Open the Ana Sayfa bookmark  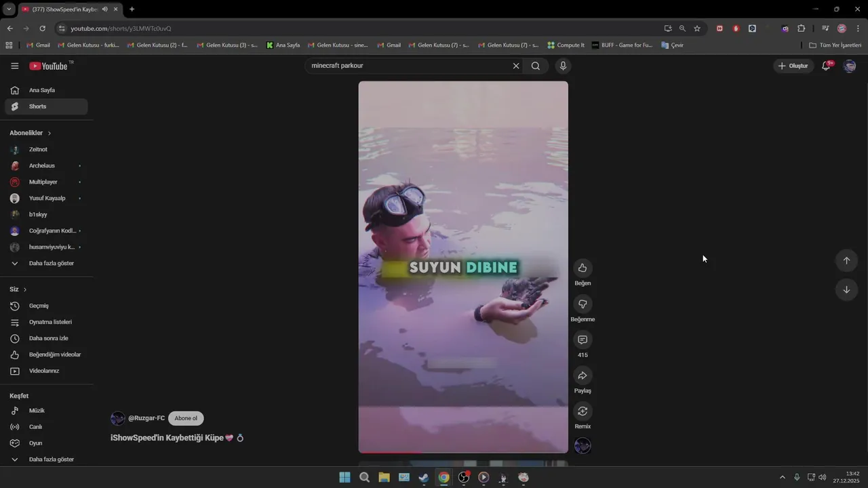(283, 45)
